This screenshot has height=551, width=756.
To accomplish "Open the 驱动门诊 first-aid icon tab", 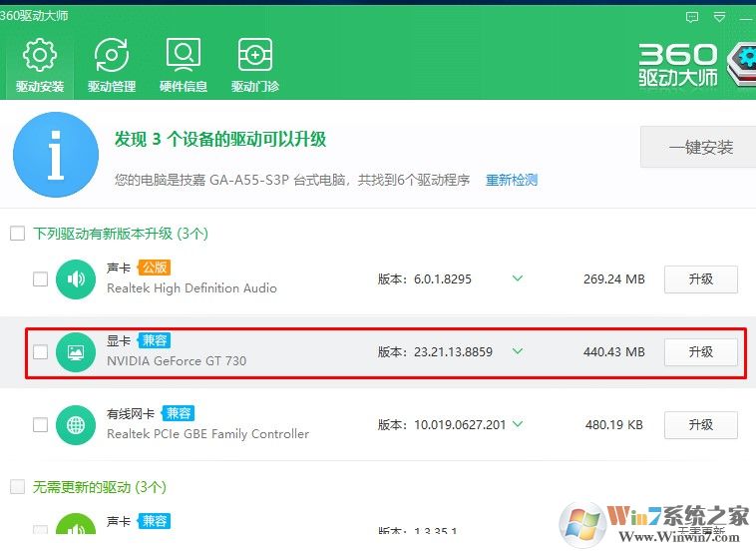I will pyautogui.click(x=255, y=55).
